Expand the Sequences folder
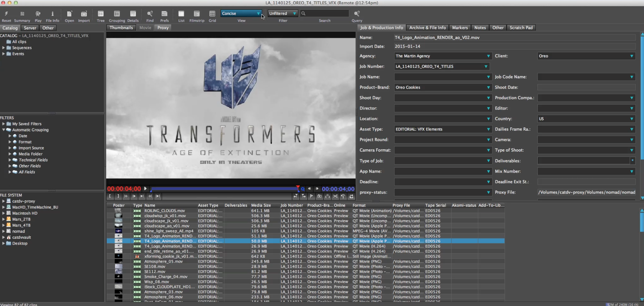This screenshot has height=306, width=644. (x=4, y=48)
